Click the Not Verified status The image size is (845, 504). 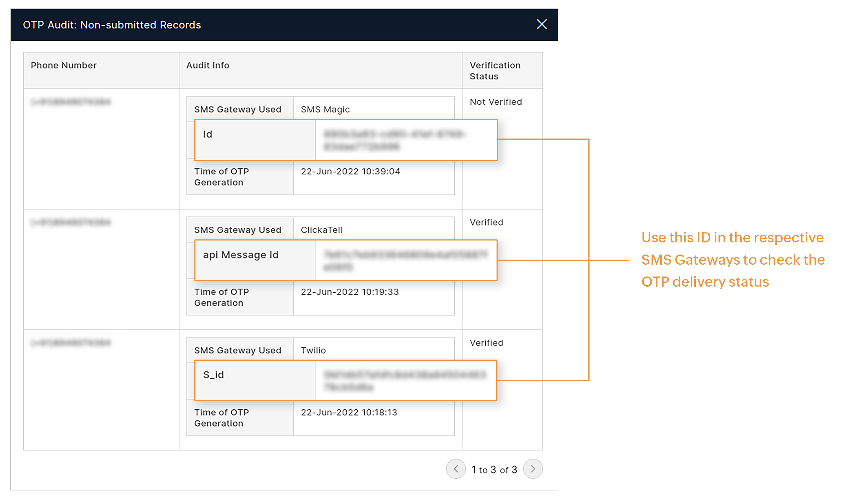coord(495,102)
